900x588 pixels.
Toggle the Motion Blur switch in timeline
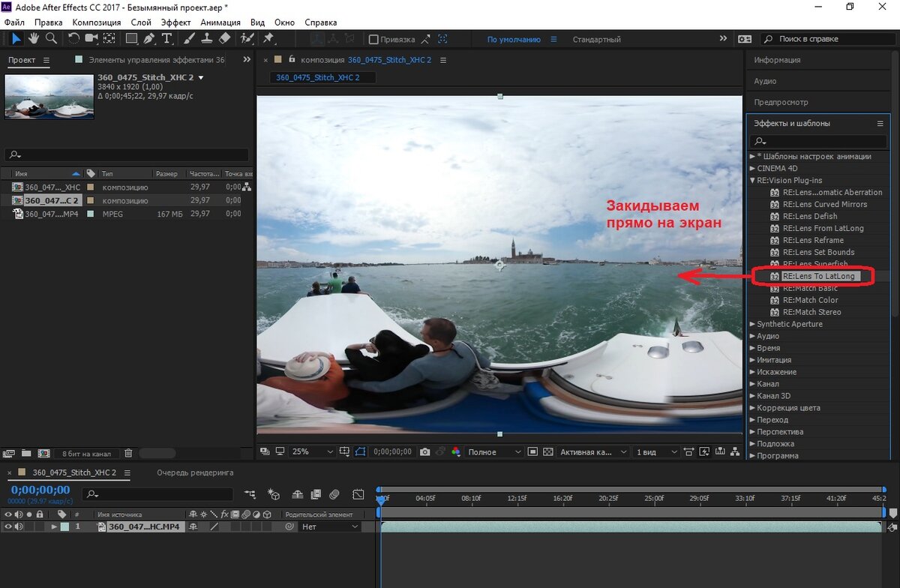click(334, 494)
